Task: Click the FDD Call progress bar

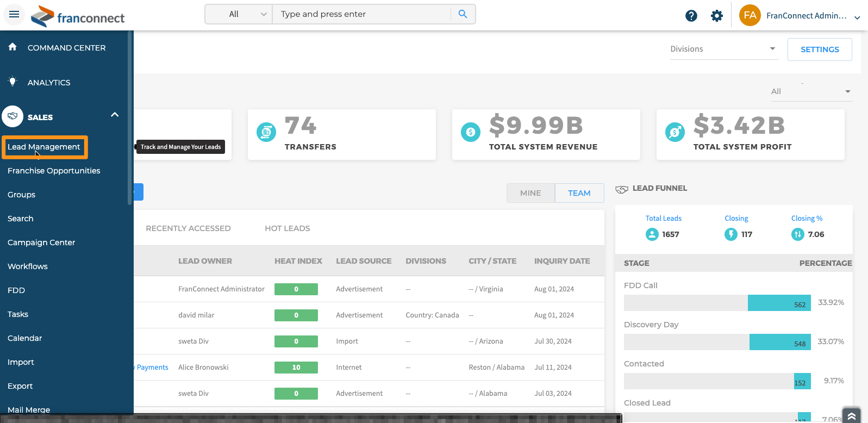Action: [717, 303]
